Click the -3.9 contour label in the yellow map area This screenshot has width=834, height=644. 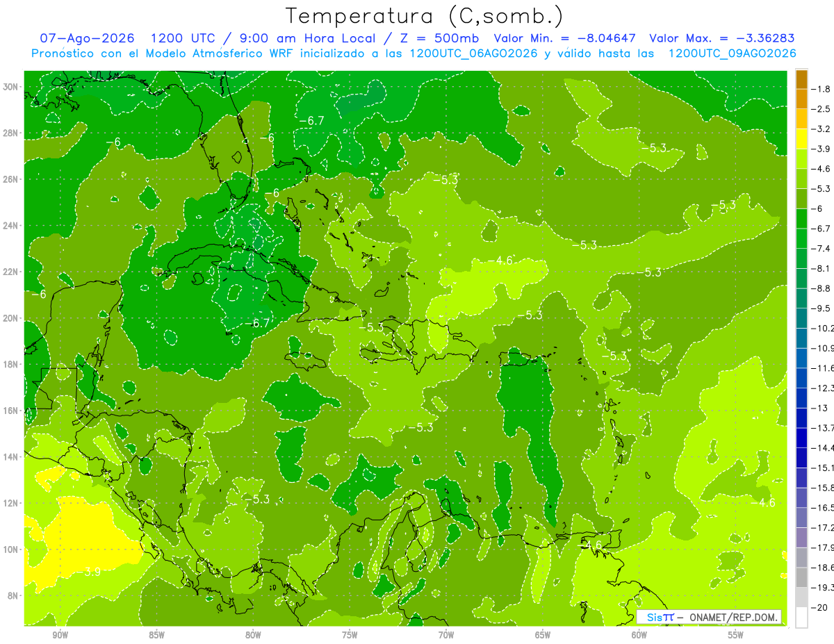tap(90, 572)
